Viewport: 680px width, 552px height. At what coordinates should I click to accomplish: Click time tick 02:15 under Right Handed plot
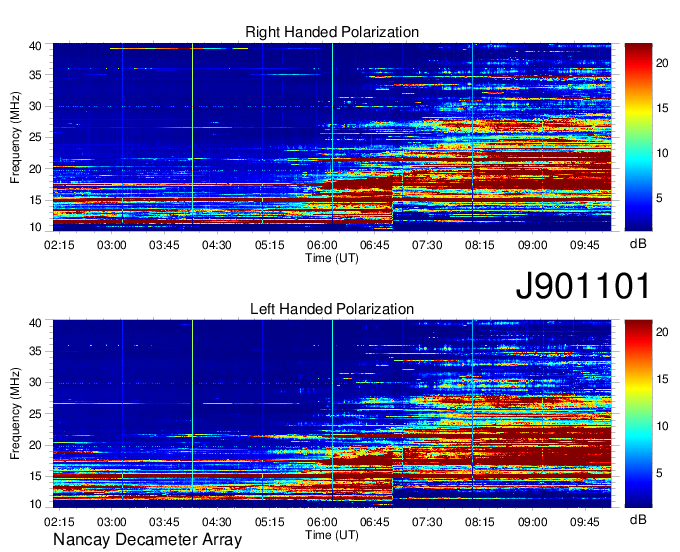(x=59, y=245)
